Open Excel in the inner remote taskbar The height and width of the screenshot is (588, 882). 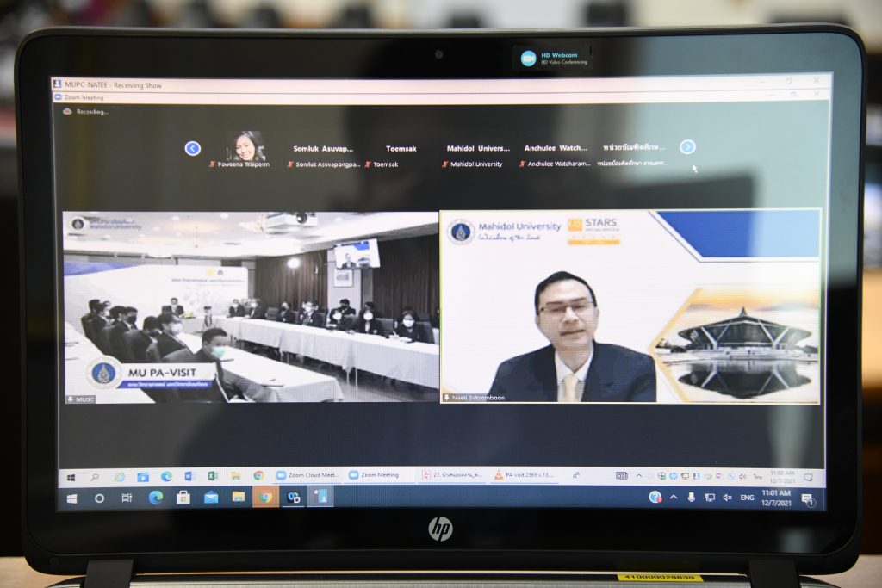pyautogui.click(x=212, y=475)
